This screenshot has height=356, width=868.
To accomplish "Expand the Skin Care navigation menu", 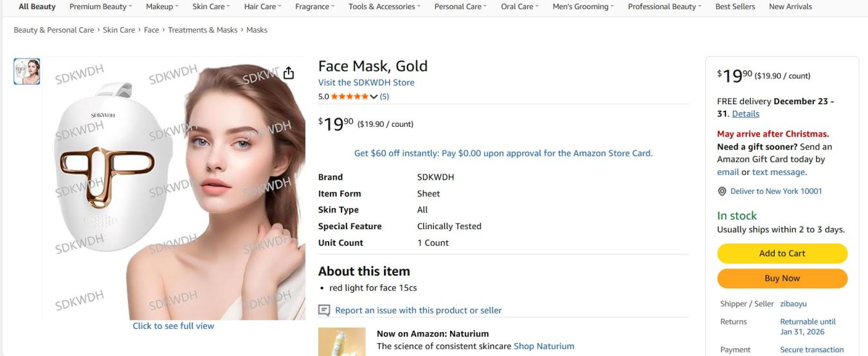I will coord(212,6).
